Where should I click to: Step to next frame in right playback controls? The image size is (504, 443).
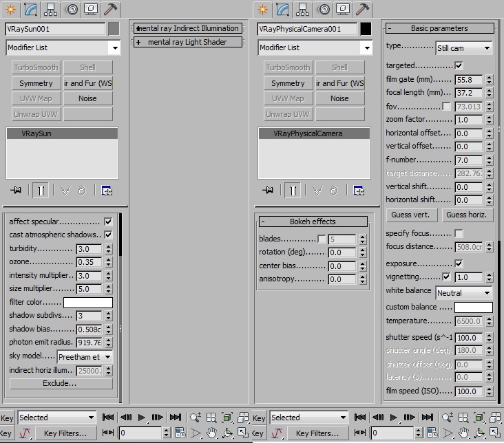click(x=409, y=418)
